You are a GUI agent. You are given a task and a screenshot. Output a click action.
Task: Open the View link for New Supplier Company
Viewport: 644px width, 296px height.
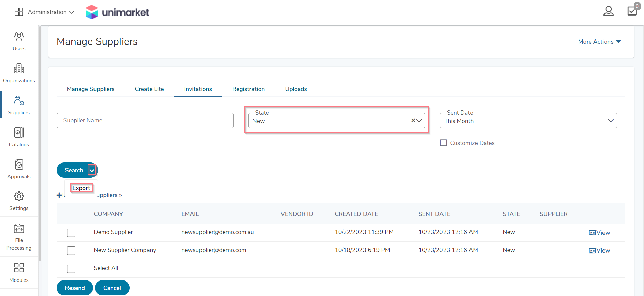(x=603, y=250)
